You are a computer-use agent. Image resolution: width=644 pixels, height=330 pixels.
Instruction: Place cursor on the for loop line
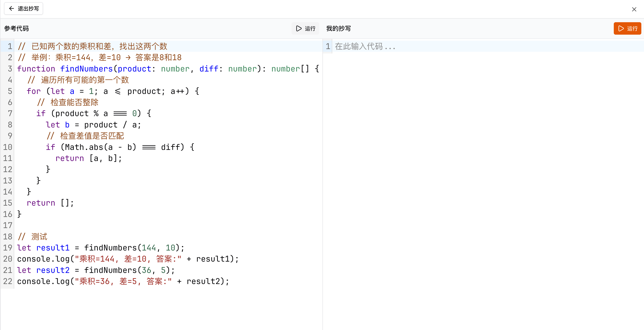coord(112,91)
